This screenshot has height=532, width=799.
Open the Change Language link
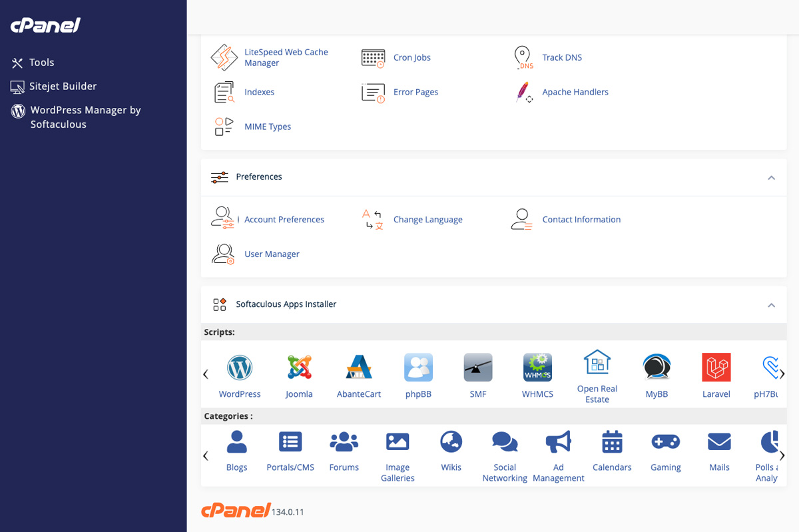click(x=428, y=220)
